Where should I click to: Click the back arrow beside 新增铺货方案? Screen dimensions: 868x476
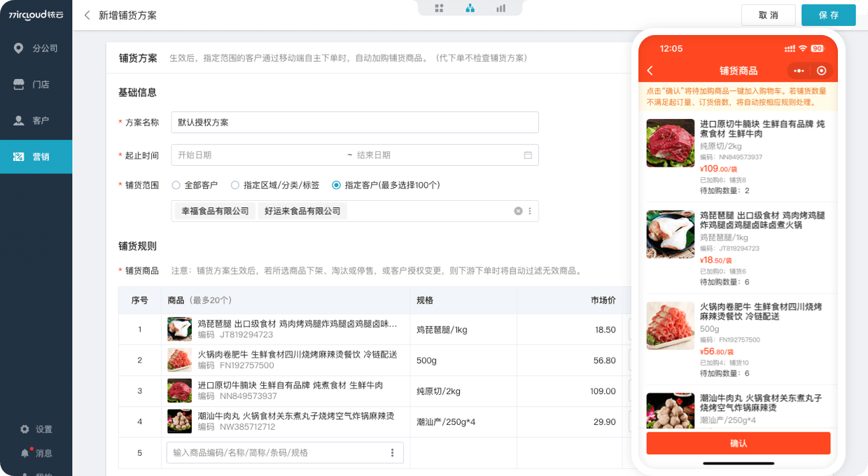(x=87, y=15)
